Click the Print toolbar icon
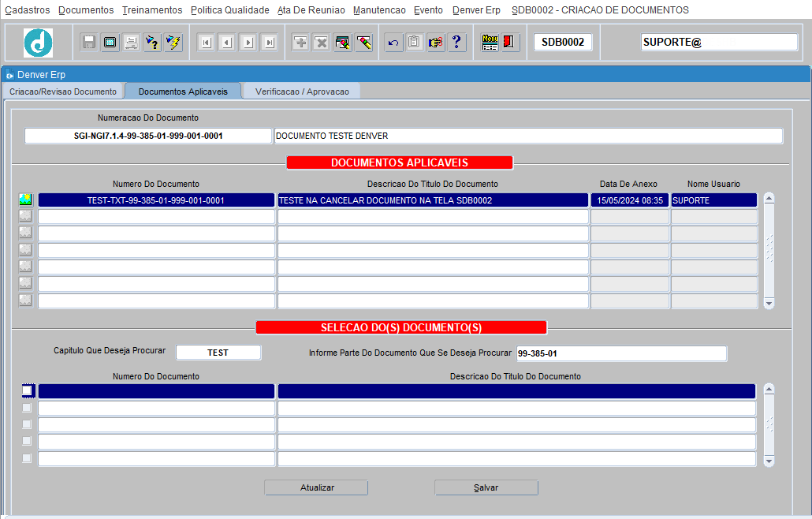 [131, 42]
